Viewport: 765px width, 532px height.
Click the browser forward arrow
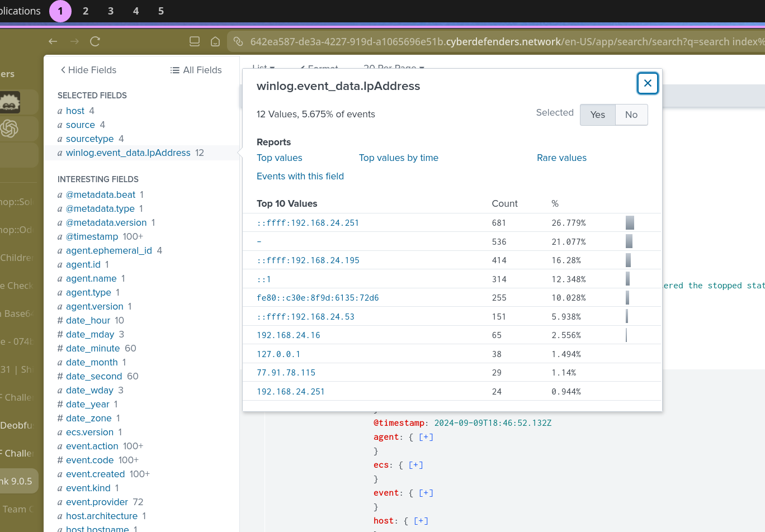(x=74, y=41)
